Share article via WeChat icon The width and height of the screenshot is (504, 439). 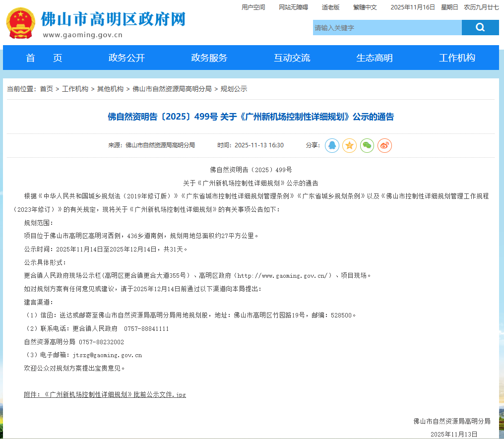pyautogui.click(x=367, y=145)
